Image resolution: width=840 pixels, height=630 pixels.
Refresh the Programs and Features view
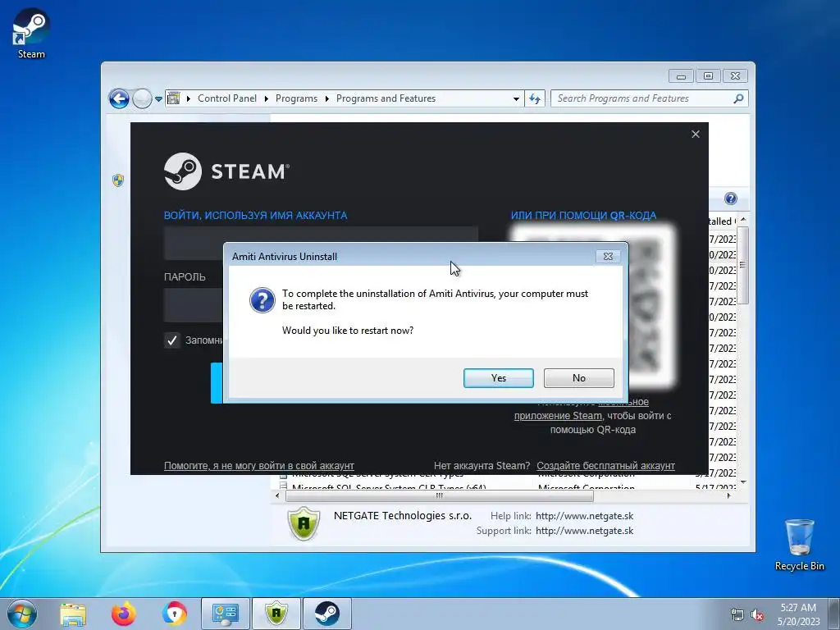click(535, 98)
